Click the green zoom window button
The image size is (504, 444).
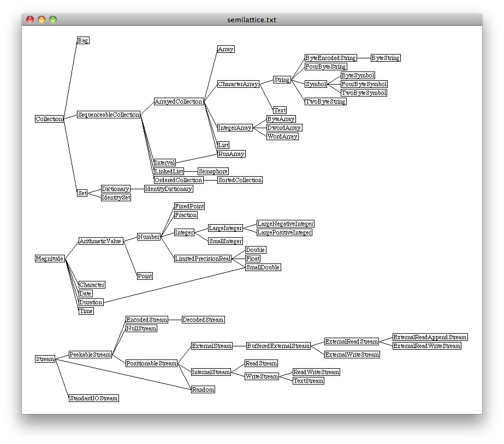pos(53,20)
